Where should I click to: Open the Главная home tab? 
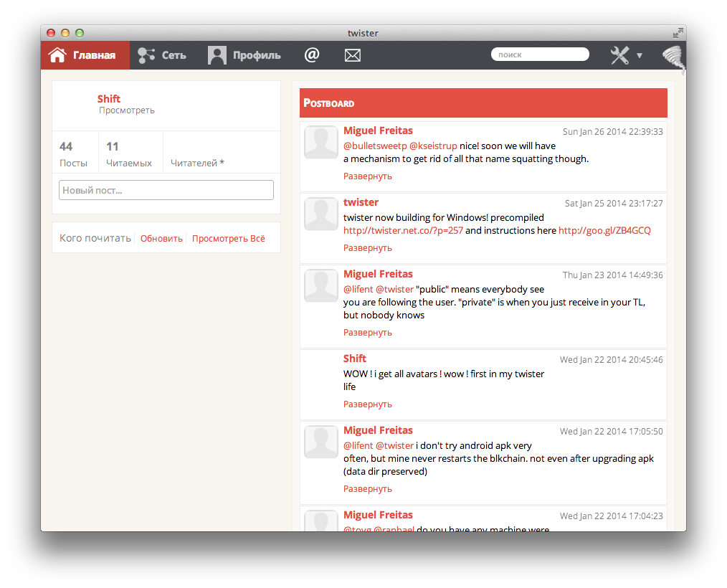click(x=85, y=55)
